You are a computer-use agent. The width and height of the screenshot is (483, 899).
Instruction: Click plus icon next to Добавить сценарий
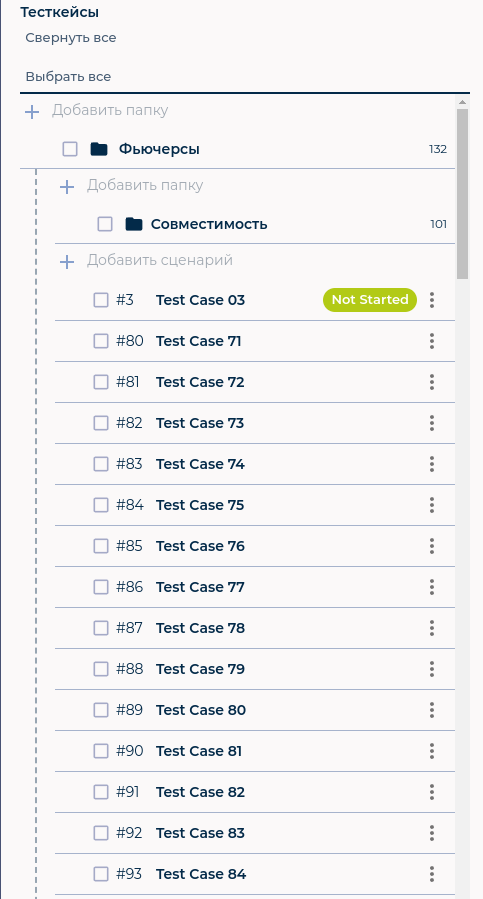click(x=67, y=262)
